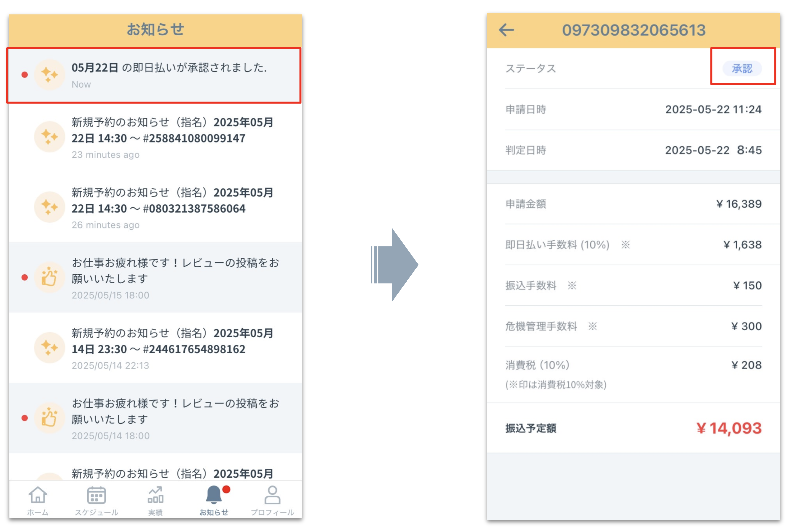The height and width of the screenshot is (532, 798).
Task: Open the スケジュール calendar icon
Action: [96, 495]
